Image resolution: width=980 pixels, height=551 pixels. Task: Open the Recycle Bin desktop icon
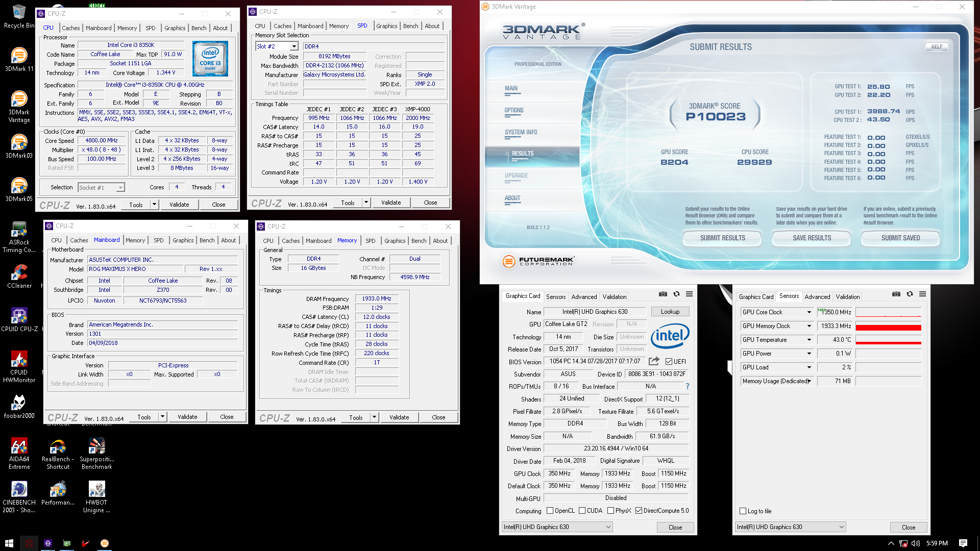[x=19, y=17]
